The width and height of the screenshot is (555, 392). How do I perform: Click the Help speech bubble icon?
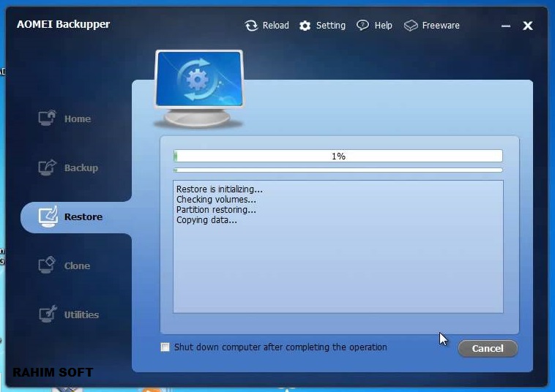tap(362, 25)
